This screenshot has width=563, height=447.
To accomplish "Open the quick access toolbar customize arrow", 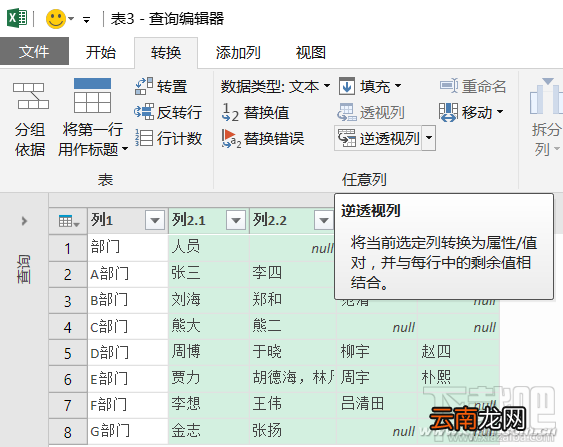I will 87,19.
